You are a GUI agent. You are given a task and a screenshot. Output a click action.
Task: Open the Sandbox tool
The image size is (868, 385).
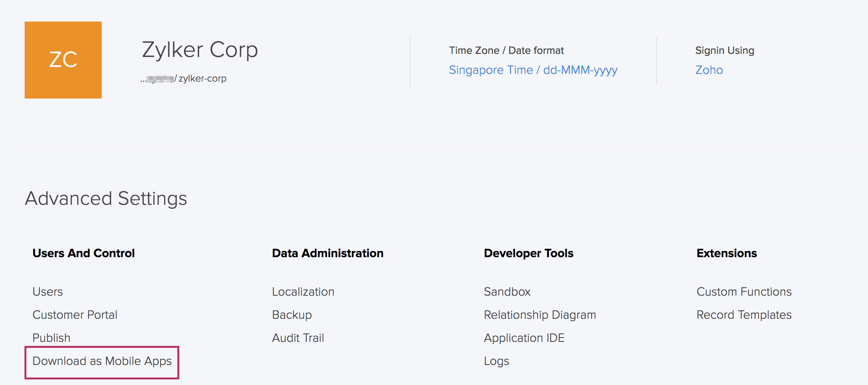pyautogui.click(x=507, y=291)
